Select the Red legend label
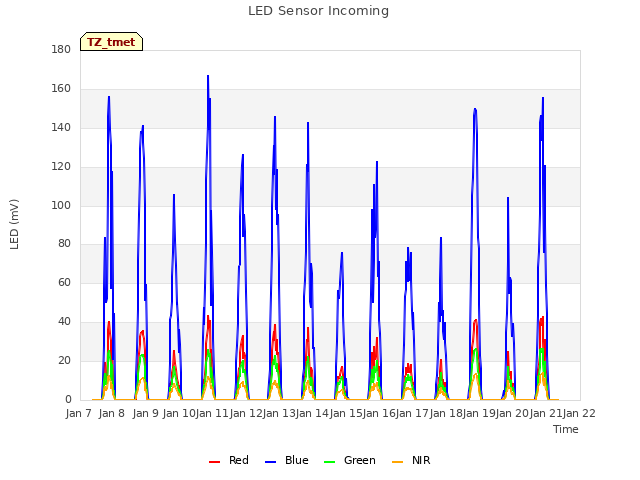Viewport: 640px width, 480px height. (239, 460)
